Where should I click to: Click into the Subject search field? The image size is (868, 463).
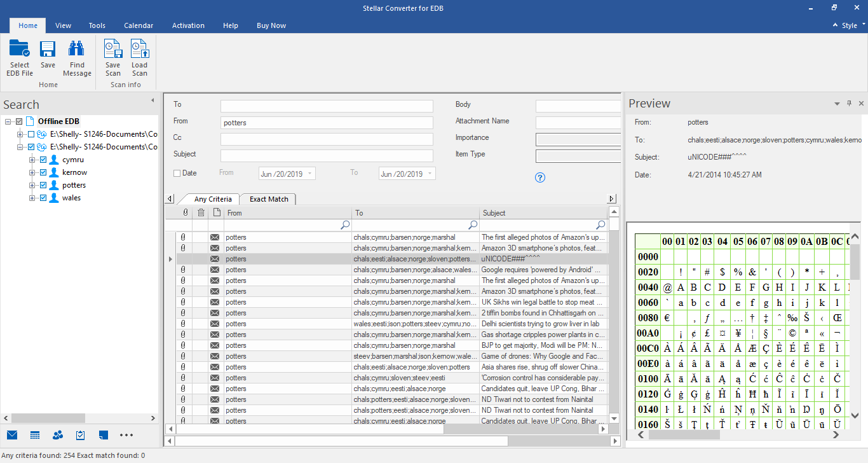click(327, 156)
